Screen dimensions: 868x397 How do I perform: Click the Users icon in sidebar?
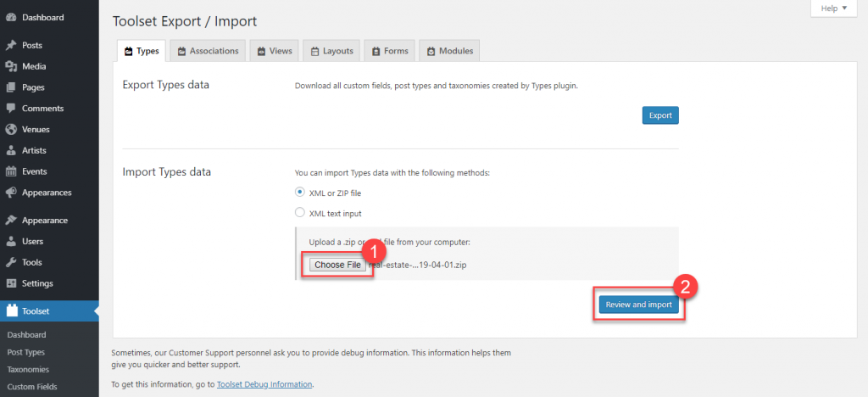click(x=10, y=241)
